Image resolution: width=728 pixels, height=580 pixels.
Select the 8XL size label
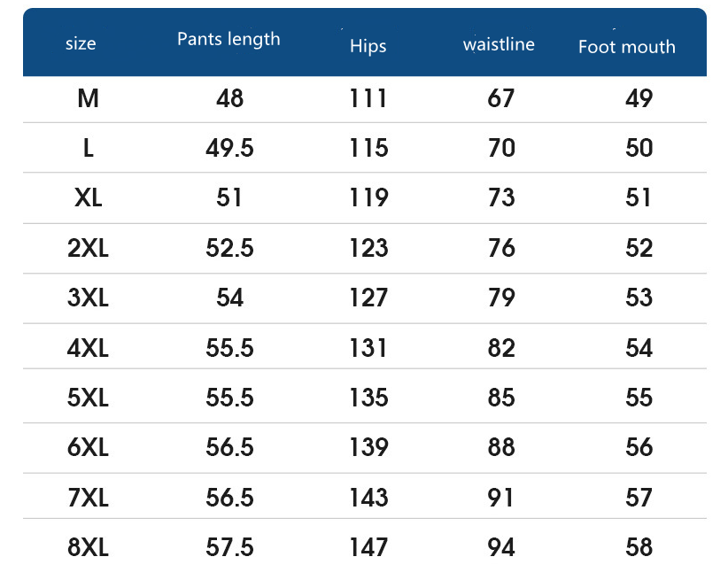tap(88, 548)
